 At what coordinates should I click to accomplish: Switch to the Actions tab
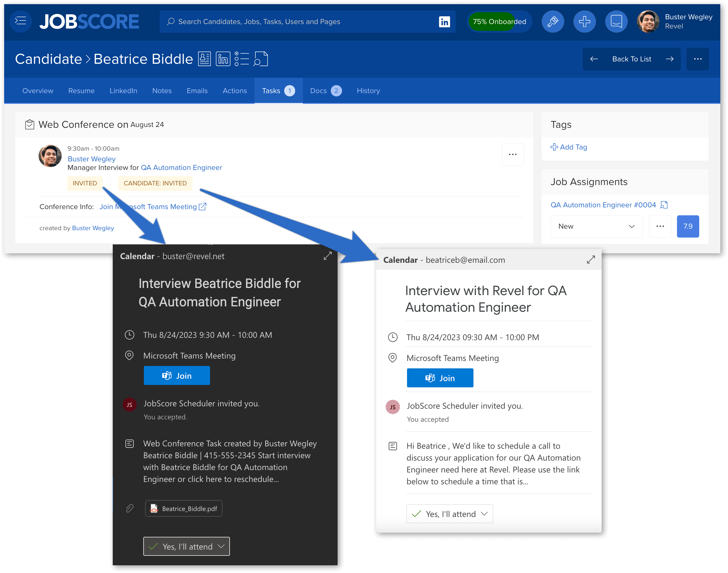(235, 90)
